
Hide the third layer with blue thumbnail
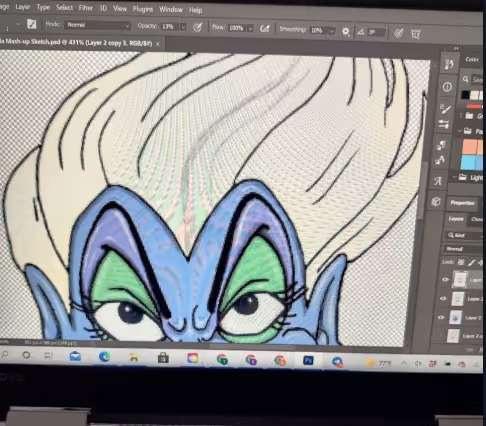click(x=441, y=318)
